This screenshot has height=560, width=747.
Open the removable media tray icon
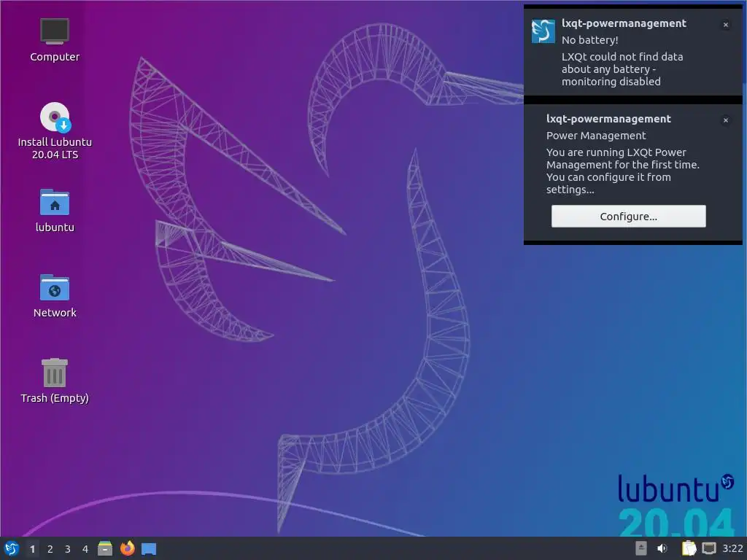[x=641, y=548]
